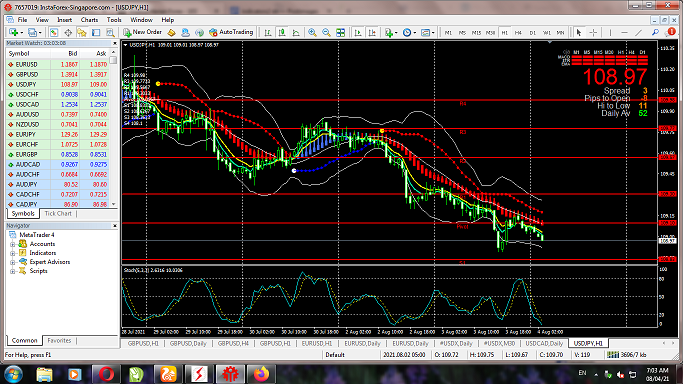Close the Market Watch panel
This screenshot has height=384, width=683.
tap(115, 43)
